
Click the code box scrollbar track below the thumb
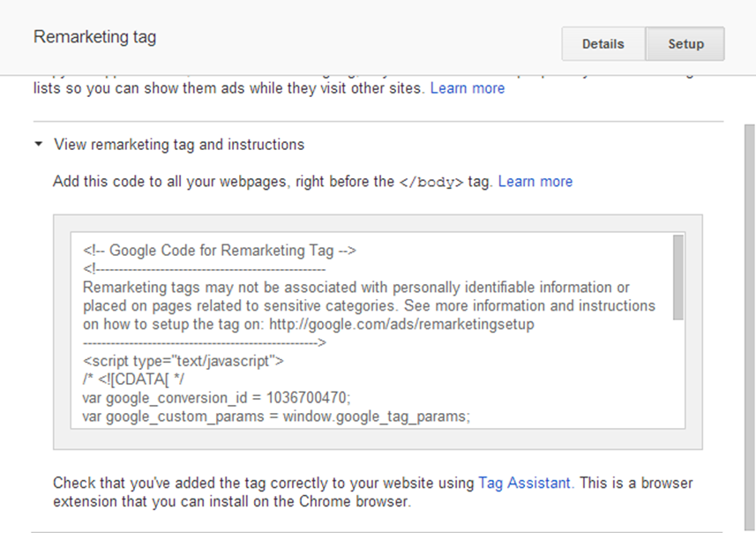click(677, 371)
